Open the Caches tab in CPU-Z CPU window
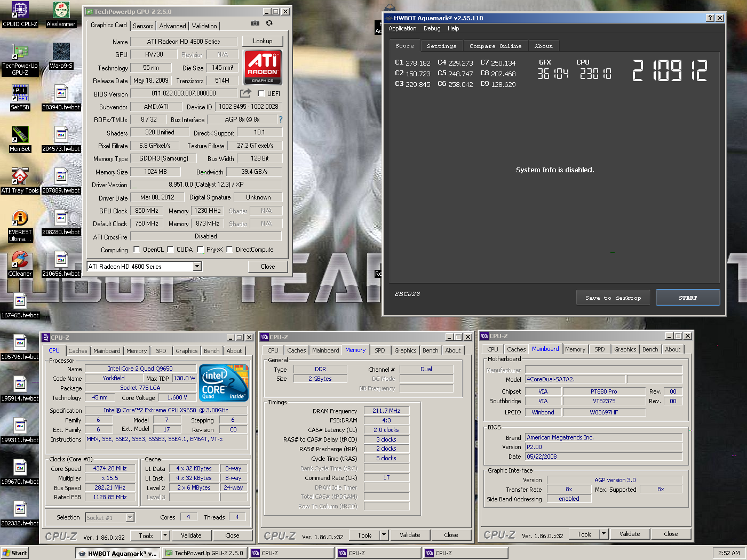 click(x=78, y=351)
